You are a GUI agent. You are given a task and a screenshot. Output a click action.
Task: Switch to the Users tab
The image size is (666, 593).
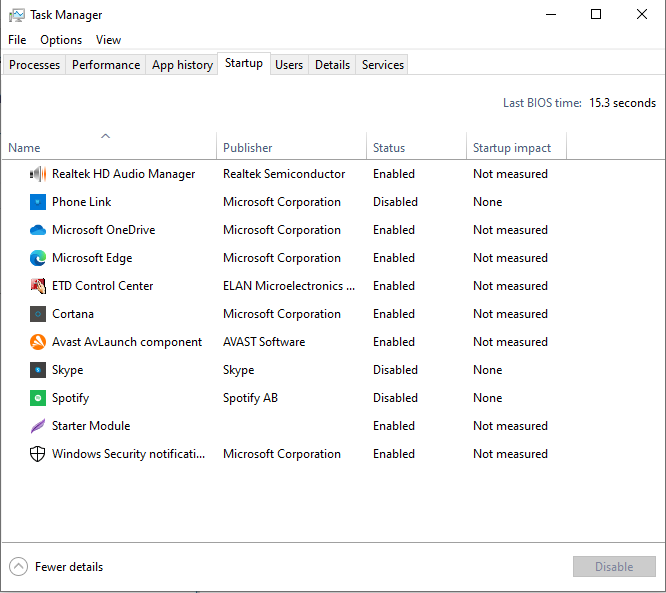(289, 65)
